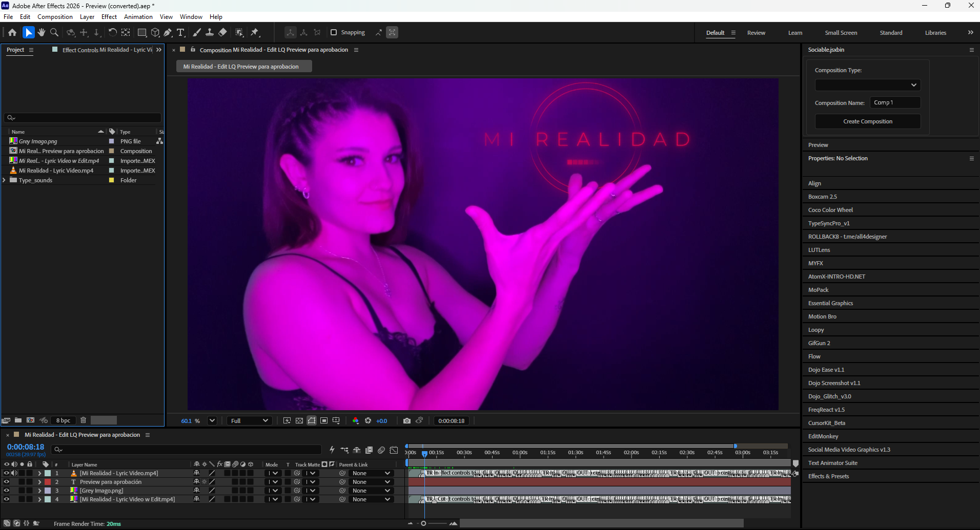Image resolution: width=980 pixels, height=530 pixels.
Task: Select the Pen tool
Action: click(168, 32)
